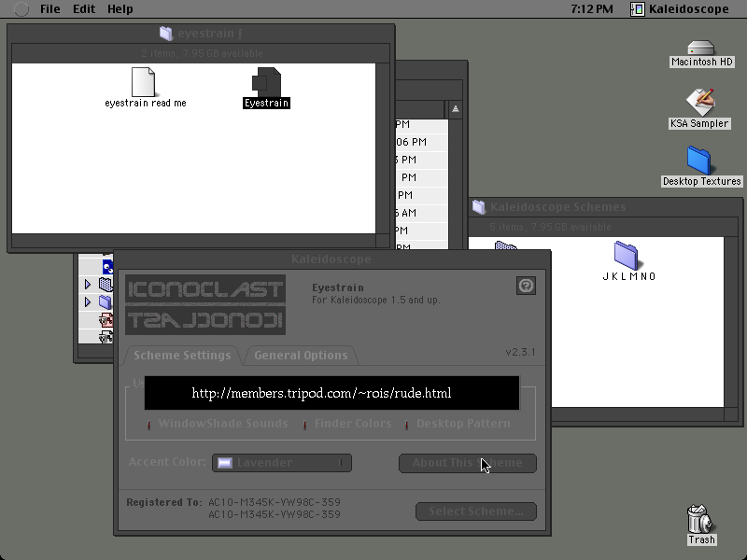Screen dimensions: 747x560
Task: Open the Apple menu in the menu bar
Action: click(21, 9)
